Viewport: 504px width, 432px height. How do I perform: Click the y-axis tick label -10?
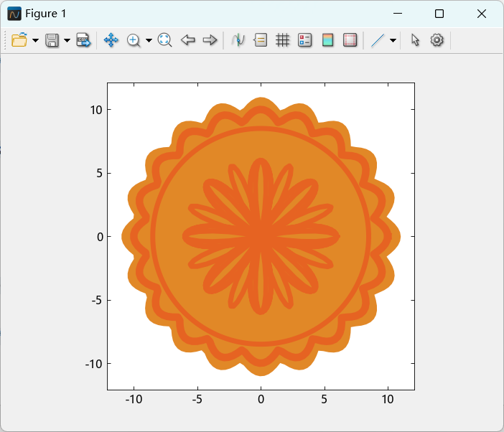click(x=93, y=365)
